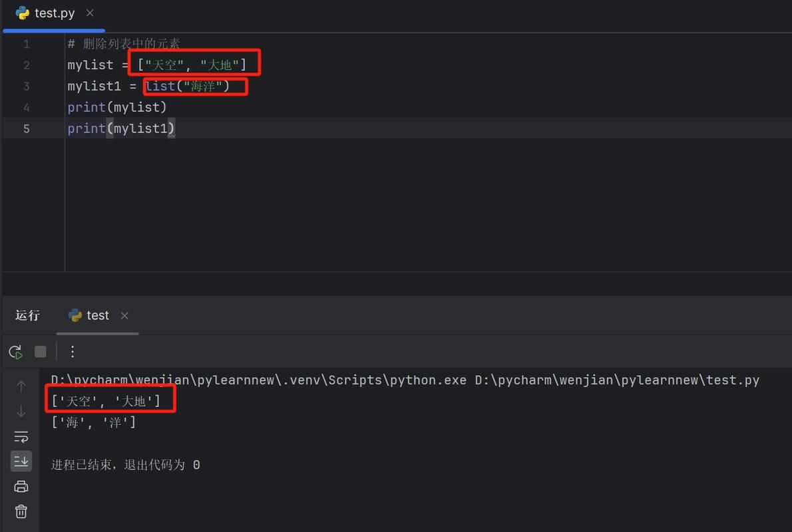Select the test run console tab
Image resolution: width=792 pixels, height=532 pixels.
click(x=97, y=315)
